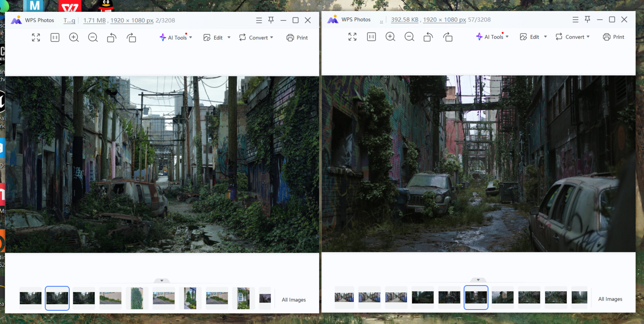Viewport: 644px width, 324px height.
Task: Select fifth thumbnail in right window strip
Action: (x=449, y=297)
